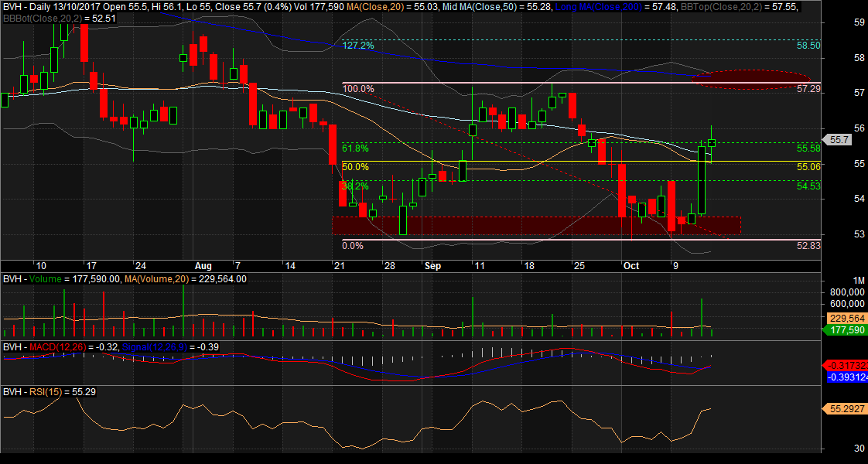The height and width of the screenshot is (464, 868).
Task: Click the red -0.31732 MACD value tag
Action: tap(846, 366)
